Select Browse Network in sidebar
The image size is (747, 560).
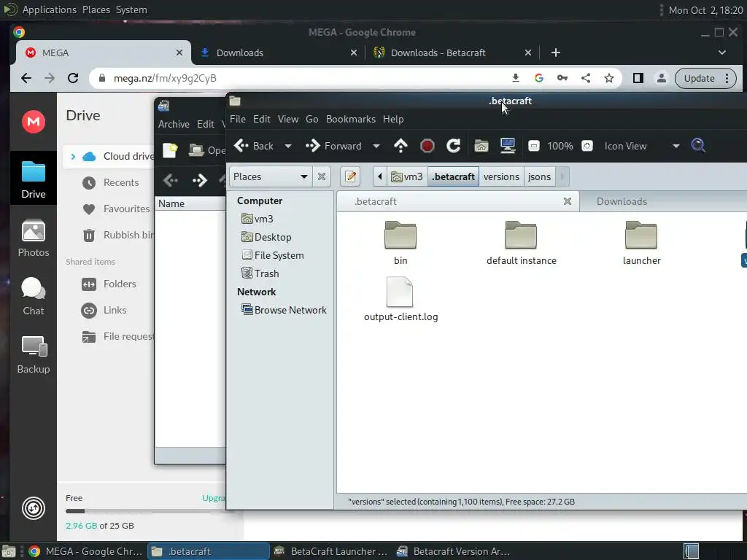284,310
